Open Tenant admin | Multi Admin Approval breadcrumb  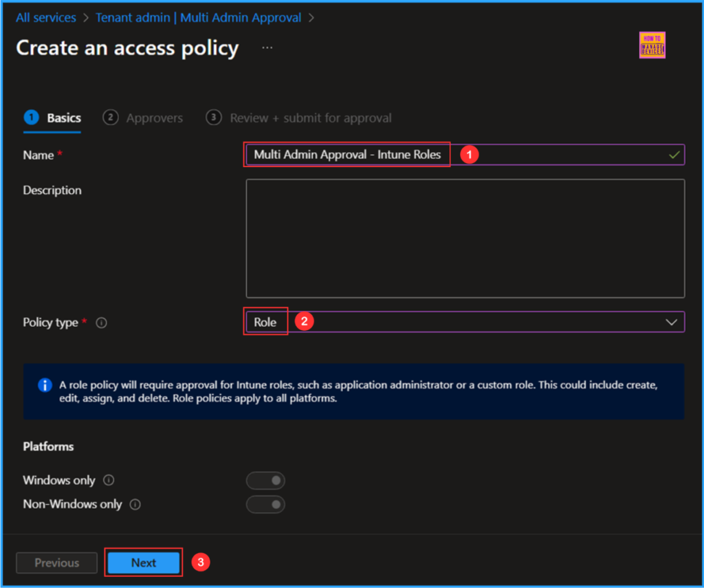[199, 17]
